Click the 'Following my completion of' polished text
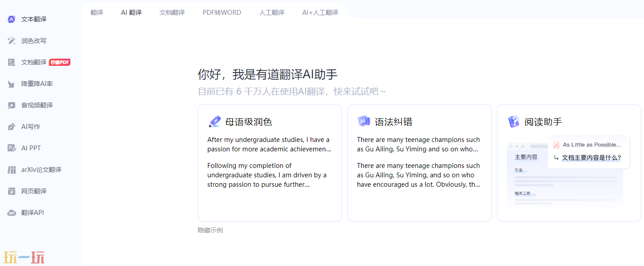This screenshot has height=266, width=644. pos(267,175)
